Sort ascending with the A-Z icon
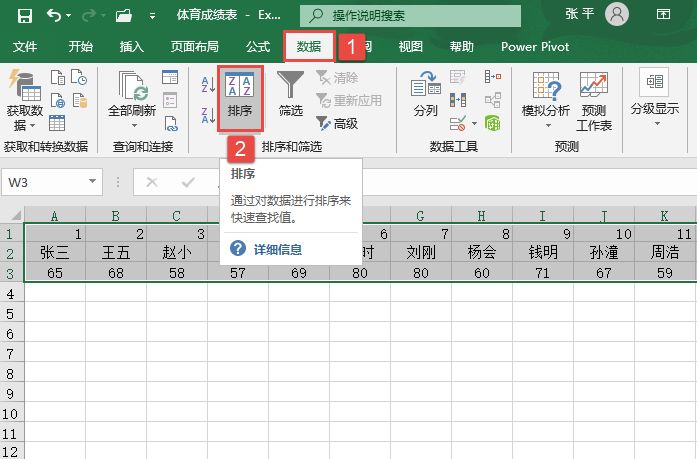 [208, 84]
